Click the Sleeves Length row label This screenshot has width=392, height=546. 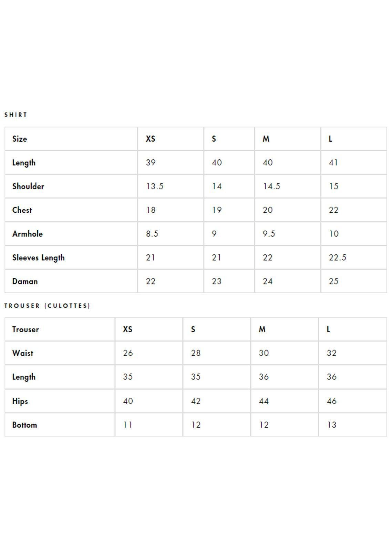coord(38,258)
